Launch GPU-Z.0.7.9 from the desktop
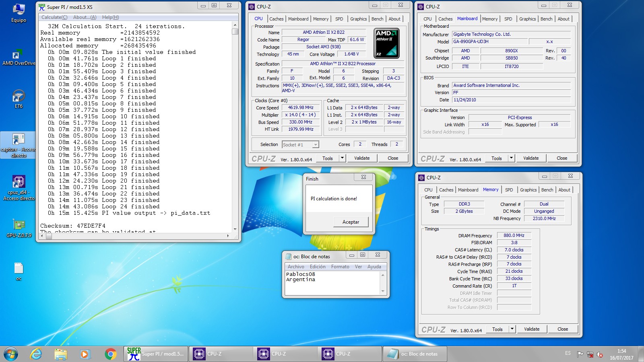 [x=19, y=228]
